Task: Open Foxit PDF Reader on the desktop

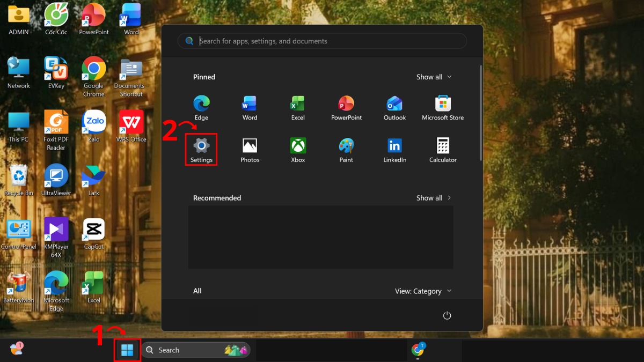Action: pos(56,122)
